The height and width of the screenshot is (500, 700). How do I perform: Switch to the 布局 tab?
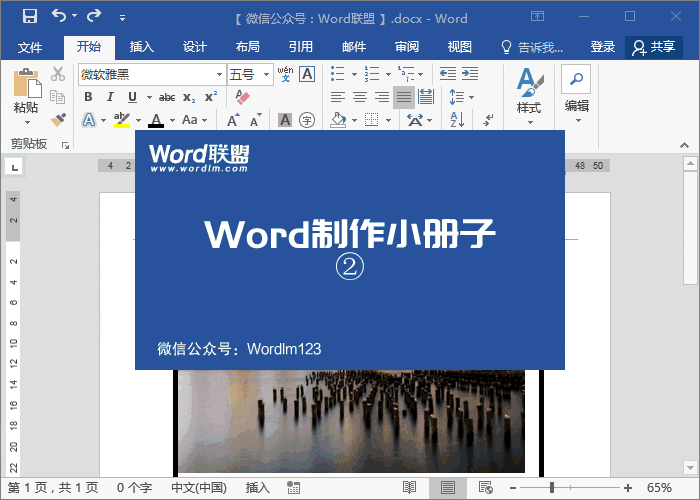[248, 47]
